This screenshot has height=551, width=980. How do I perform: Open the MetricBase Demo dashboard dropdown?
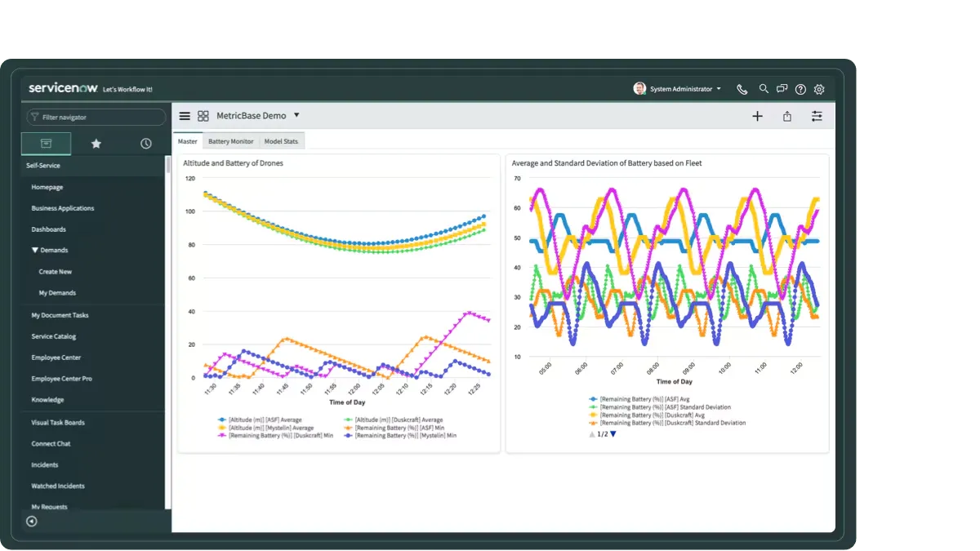(296, 115)
